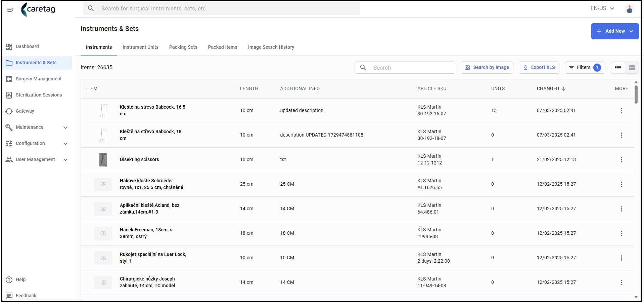
Task: Click the Babcock 16,5 cm instrument thumbnail
Action: coord(103,111)
